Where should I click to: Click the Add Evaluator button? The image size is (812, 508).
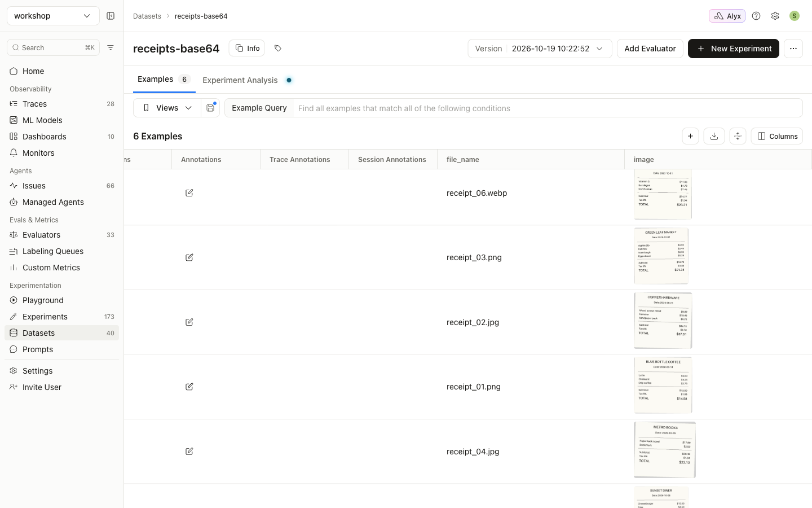point(650,49)
